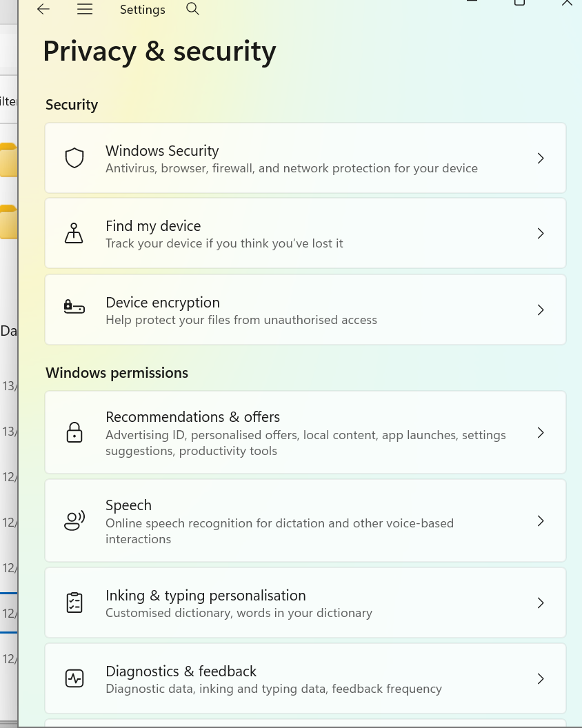Click the Diagnostics & feedback icon
The height and width of the screenshot is (728, 582).
click(x=74, y=679)
